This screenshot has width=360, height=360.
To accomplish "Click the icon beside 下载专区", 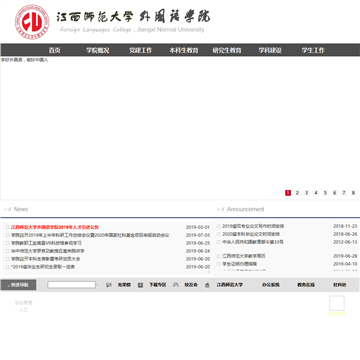I will [x=140, y=285].
